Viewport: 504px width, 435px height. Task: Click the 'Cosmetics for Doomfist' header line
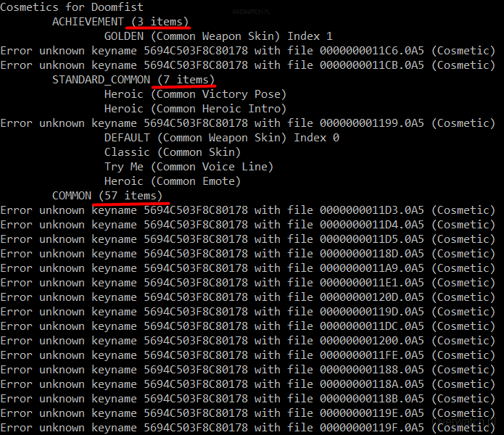click(72, 7)
